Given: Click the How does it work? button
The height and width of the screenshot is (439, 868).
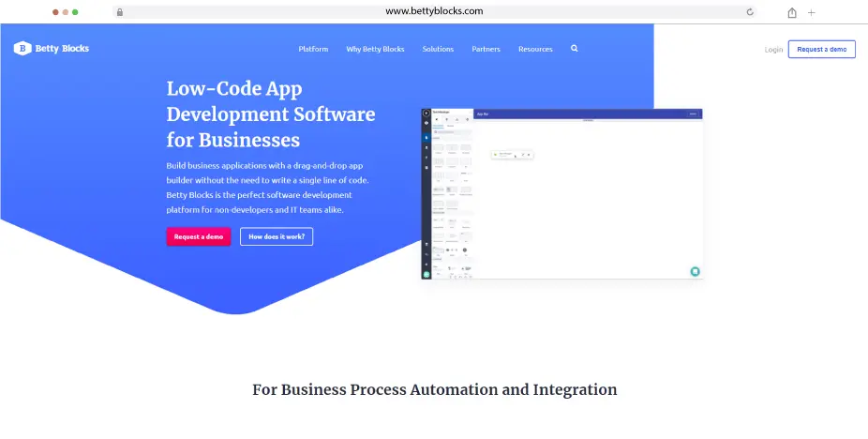Looking at the screenshot, I should pyautogui.click(x=277, y=236).
